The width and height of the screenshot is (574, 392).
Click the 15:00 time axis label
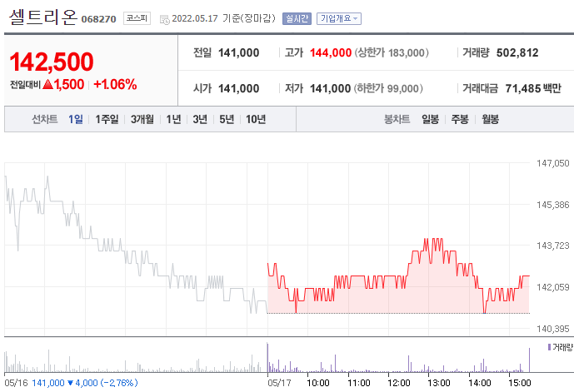tap(520, 383)
